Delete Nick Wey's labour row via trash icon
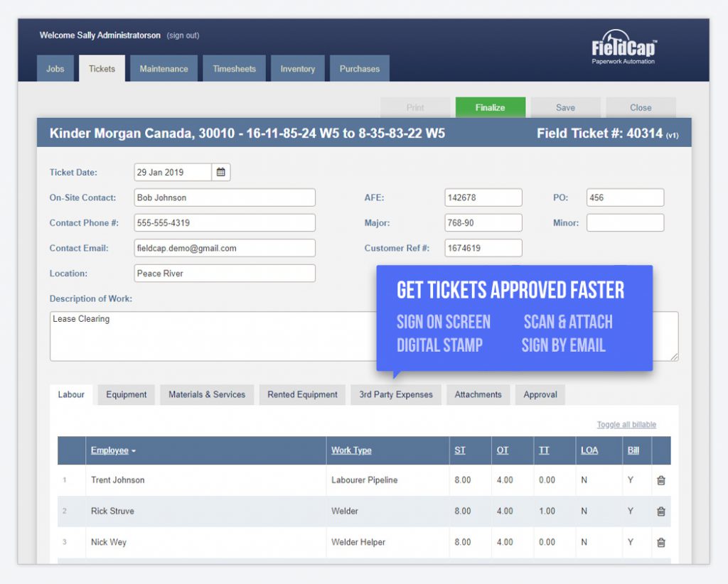The height and width of the screenshot is (584, 728). pyautogui.click(x=660, y=542)
